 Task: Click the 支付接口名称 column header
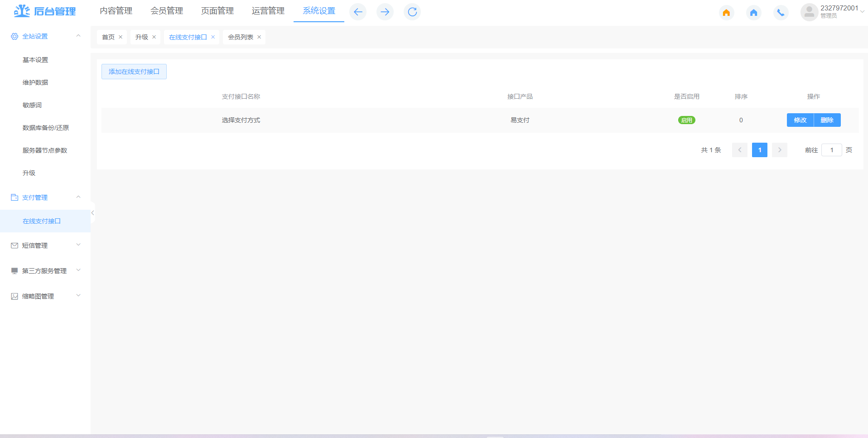tap(241, 96)
